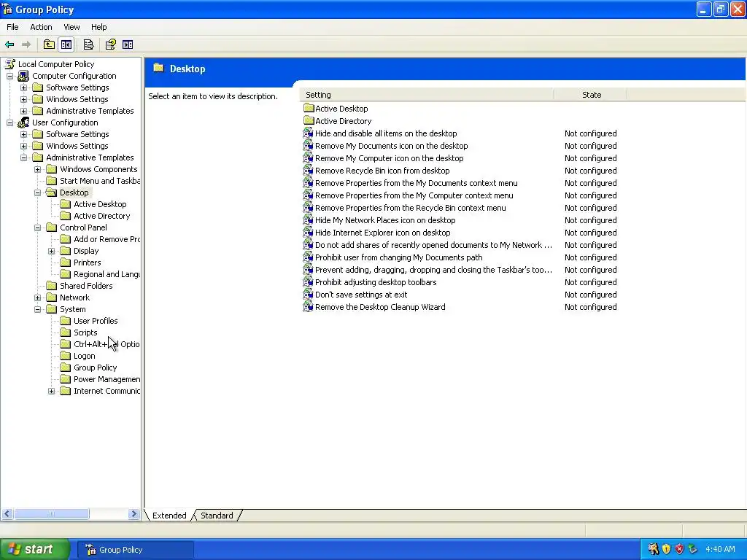This screenshot has height=560, width=747.
Task: Click the Export List toolbar icon
Action: point(88,44)
